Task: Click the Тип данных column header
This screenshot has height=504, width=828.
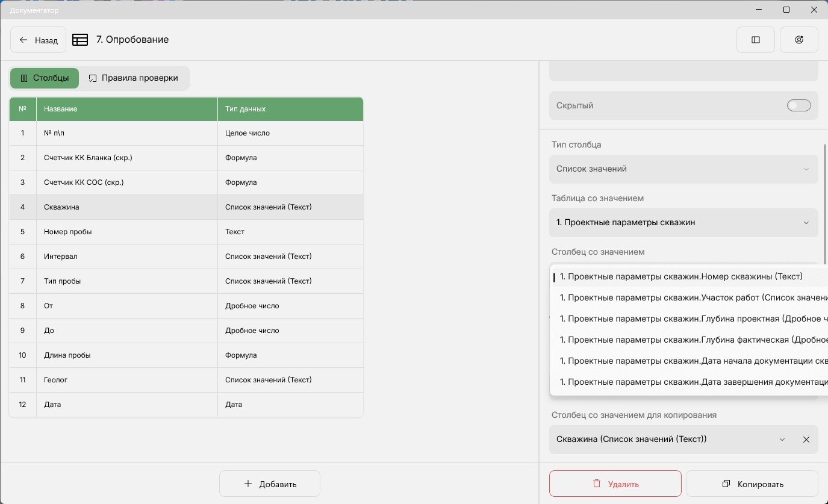Action: tap(290, 109)
